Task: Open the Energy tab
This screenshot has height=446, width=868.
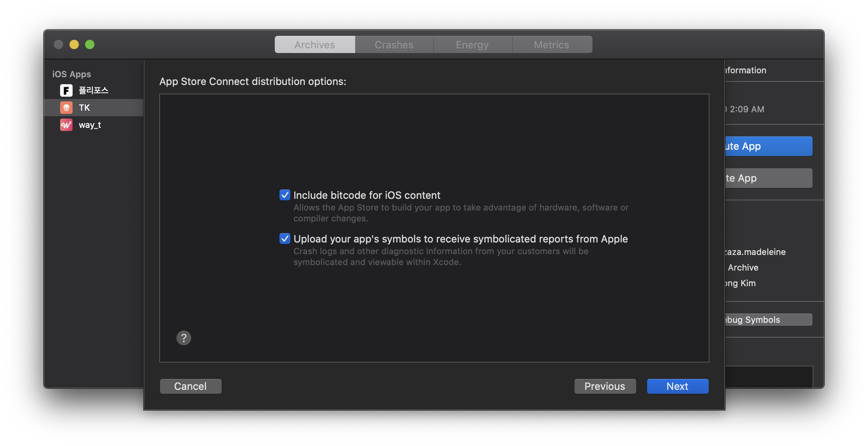Action: pos(472,45)
